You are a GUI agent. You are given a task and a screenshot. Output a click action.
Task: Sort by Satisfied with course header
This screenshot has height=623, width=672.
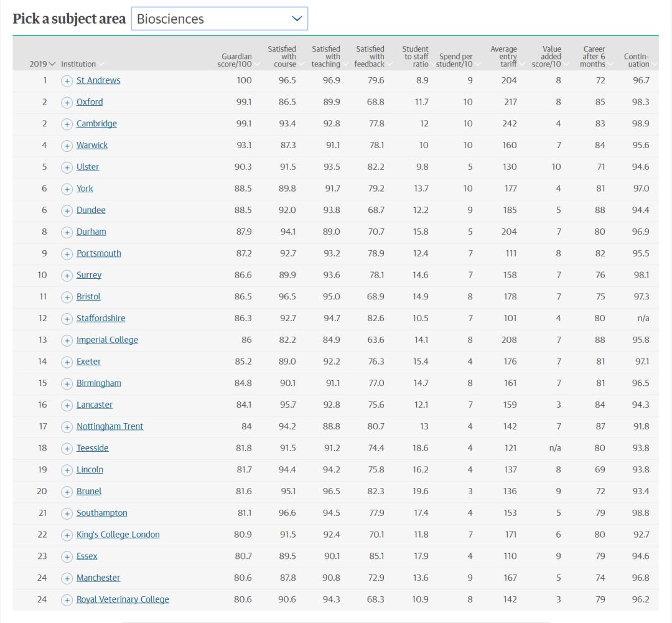tap(285, 56)
